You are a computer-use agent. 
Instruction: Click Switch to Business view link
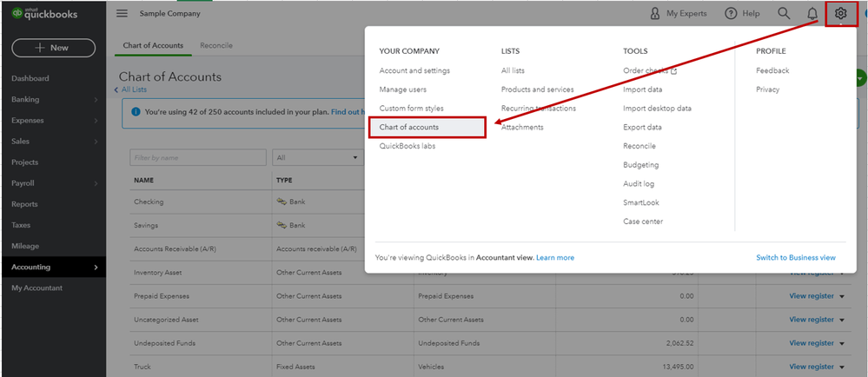click(796, 258)
